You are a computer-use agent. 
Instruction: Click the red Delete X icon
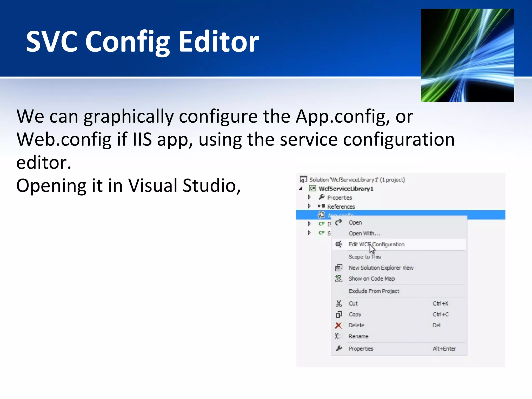[x=338, y=325]
